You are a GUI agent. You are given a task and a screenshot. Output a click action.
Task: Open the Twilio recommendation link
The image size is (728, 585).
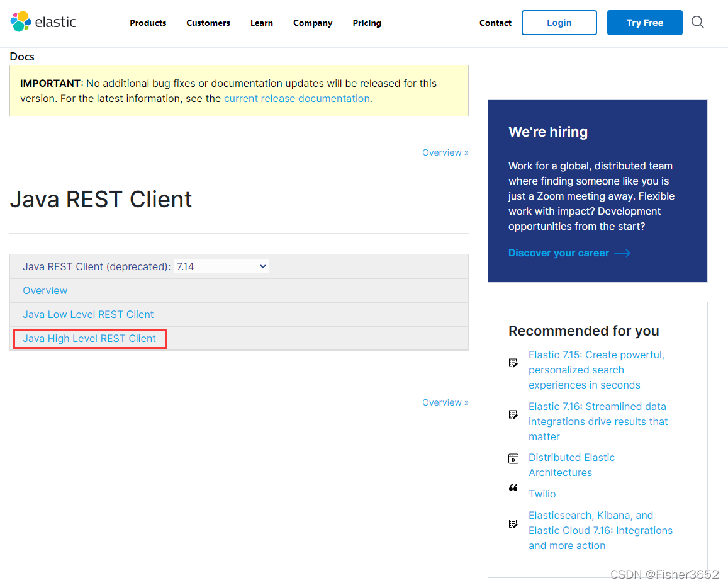click(x=542, y=494)
